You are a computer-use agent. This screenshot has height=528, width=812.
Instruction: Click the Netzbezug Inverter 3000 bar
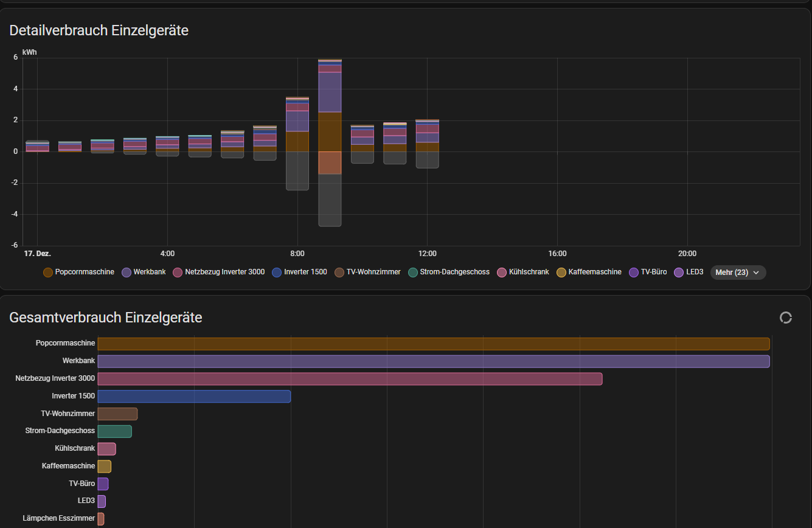coord(350,379)
